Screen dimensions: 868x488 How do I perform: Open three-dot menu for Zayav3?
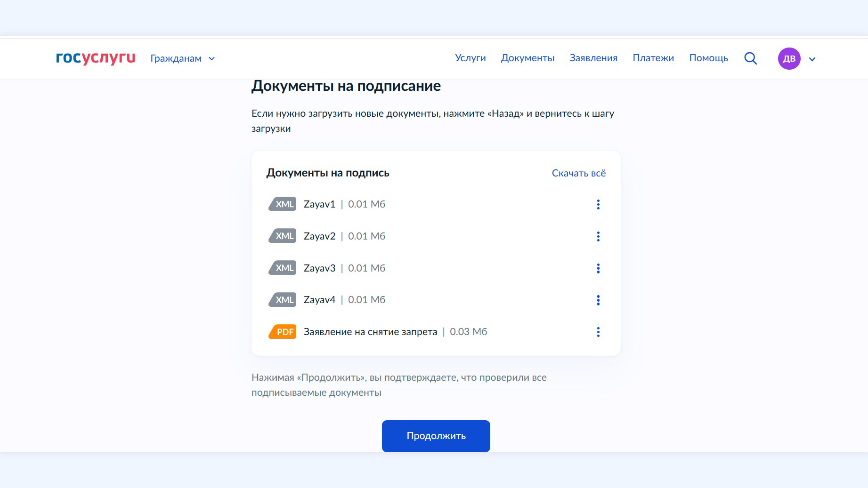click(x=598, y=268)
